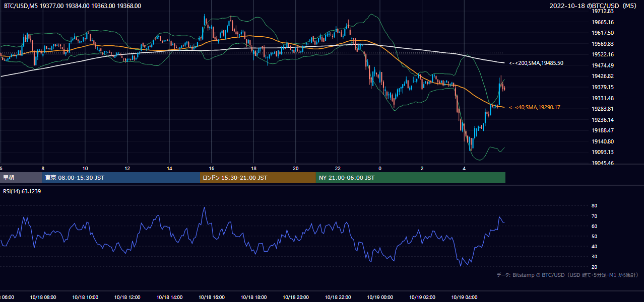
Task: Click RSI scale level 20
Action: point(594,267)
